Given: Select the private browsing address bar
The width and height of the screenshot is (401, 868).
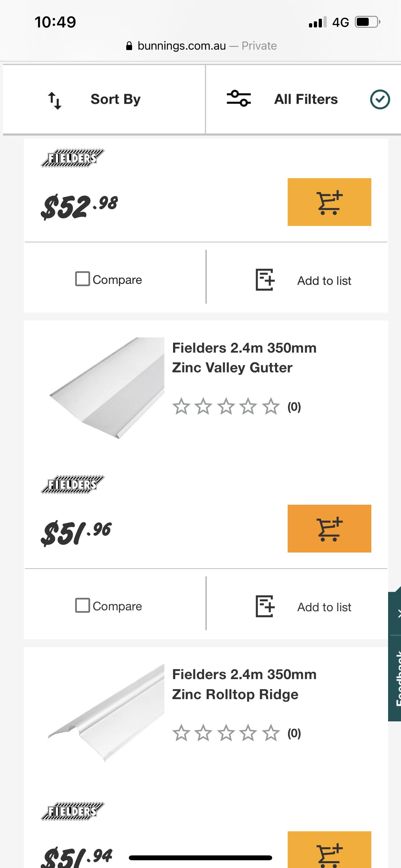Looking at the screenshot, I should pyautogui.click(x=200, y=46).
